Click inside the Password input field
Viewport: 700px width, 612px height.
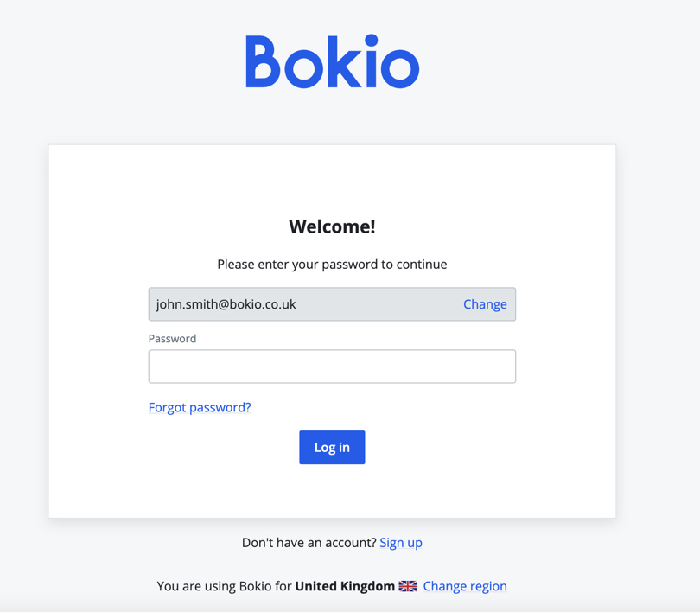pyautogui.click(x=332, y=367)
